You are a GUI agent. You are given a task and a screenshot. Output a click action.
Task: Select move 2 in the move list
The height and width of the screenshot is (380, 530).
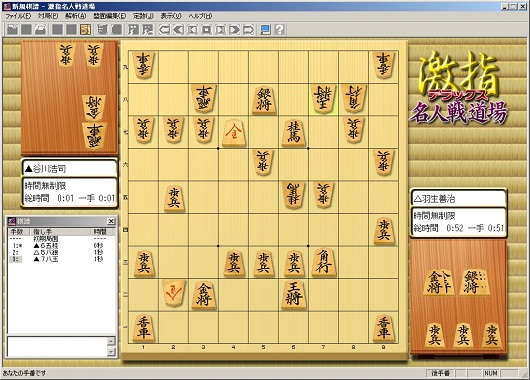click(62, 253)
